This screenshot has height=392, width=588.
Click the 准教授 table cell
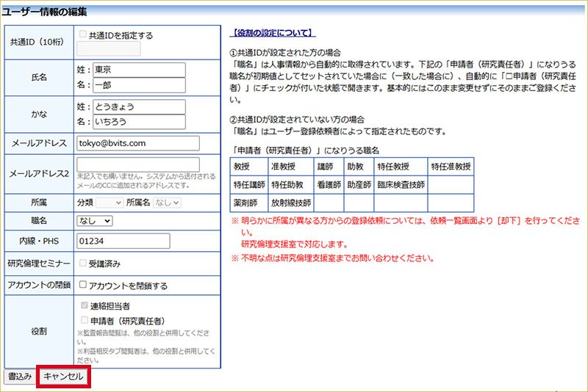click(x=290, y=167)
